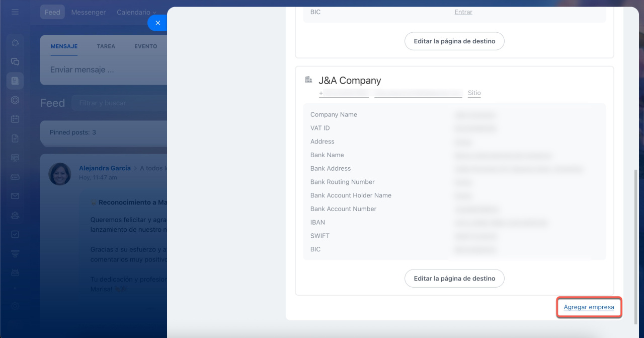Click the Filtrar y buscar search field
Screen dimensions: 644x338
pyautogui.click(x=119, y=103)
